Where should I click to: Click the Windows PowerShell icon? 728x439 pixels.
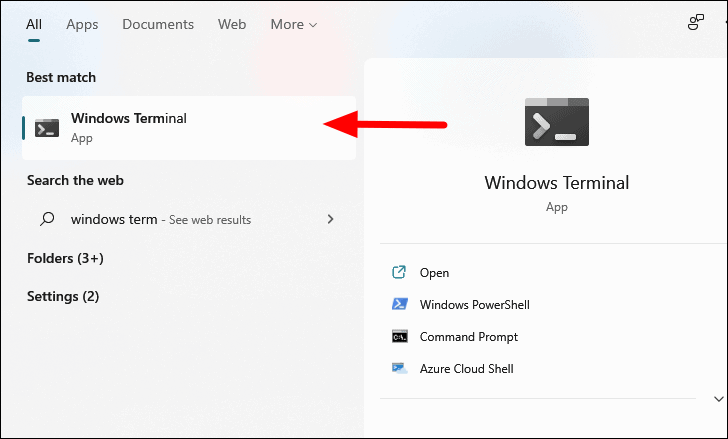tap(400, 304)
